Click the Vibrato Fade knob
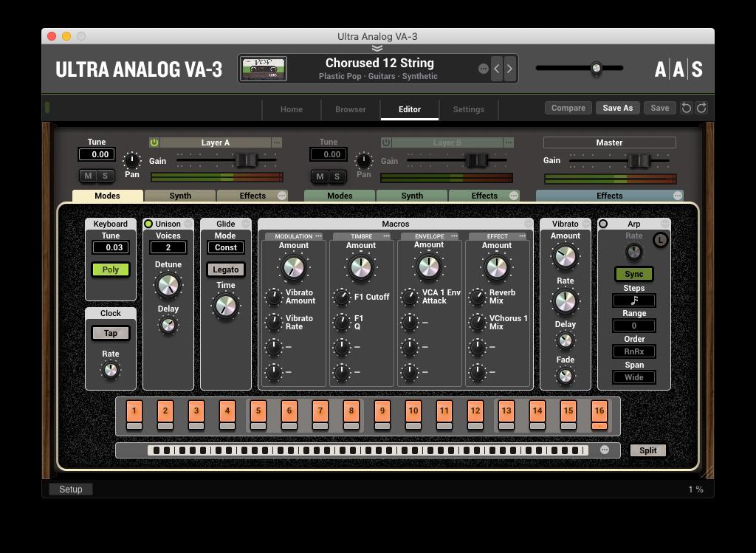 [565, 376]
